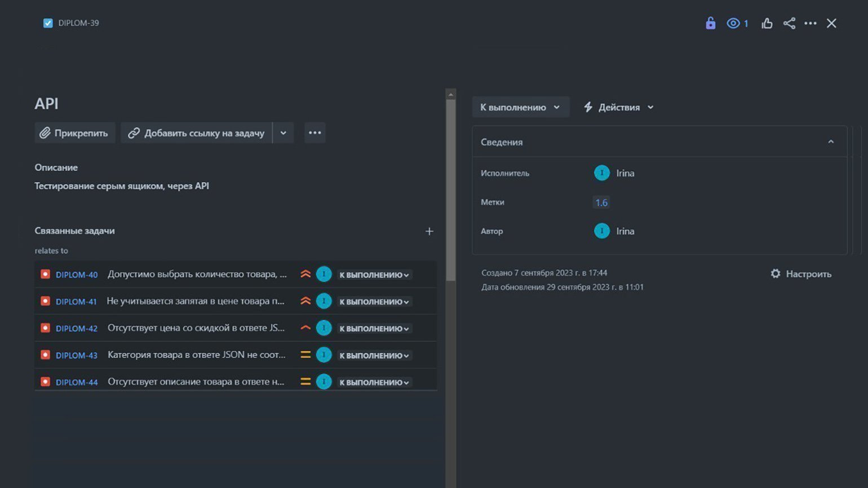
Task: Open the top-right three-dots menu
Action: 811,23
